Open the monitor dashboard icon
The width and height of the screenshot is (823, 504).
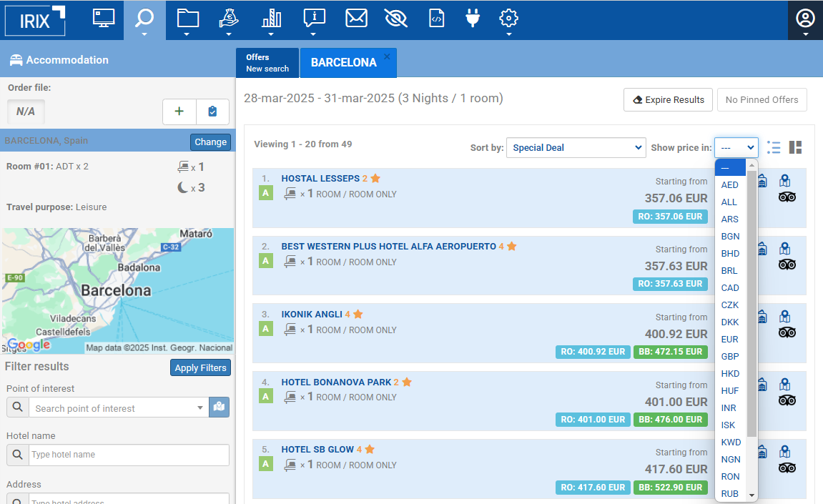point(104,19)
